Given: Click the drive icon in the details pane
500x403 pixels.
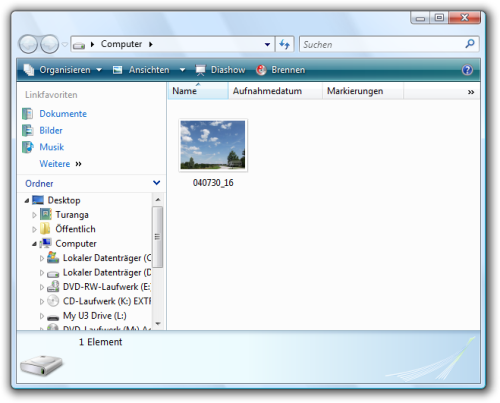Looking at the screenshot, I should 41,365.
